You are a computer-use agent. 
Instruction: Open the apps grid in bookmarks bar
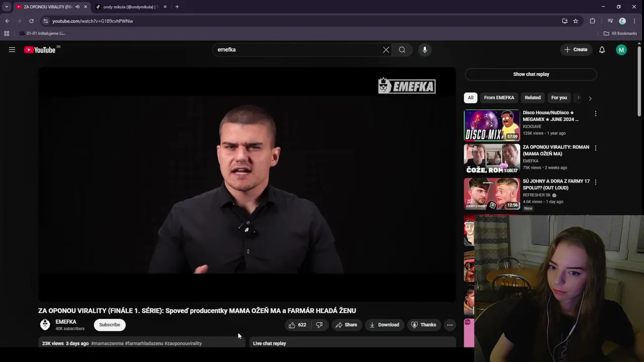(7, 33)
